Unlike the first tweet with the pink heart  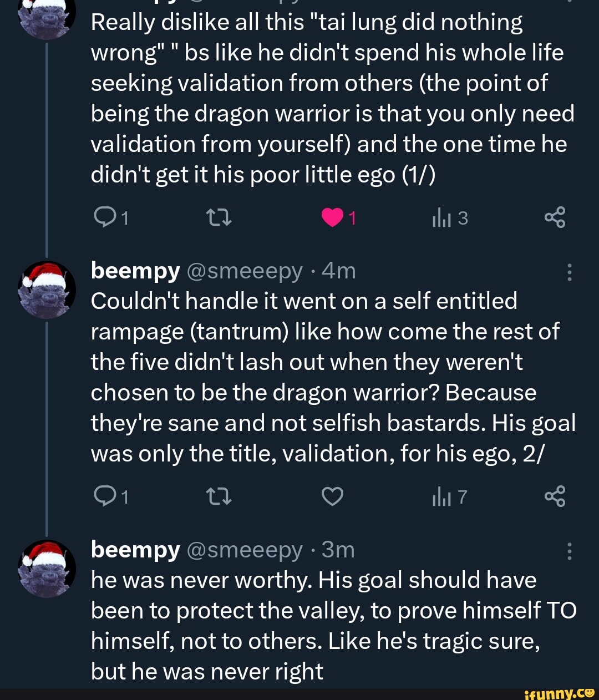tap(332, 219)
